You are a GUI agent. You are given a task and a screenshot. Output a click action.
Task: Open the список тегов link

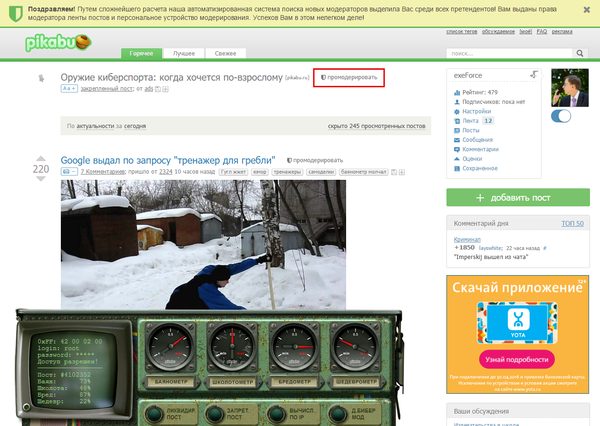461,31
